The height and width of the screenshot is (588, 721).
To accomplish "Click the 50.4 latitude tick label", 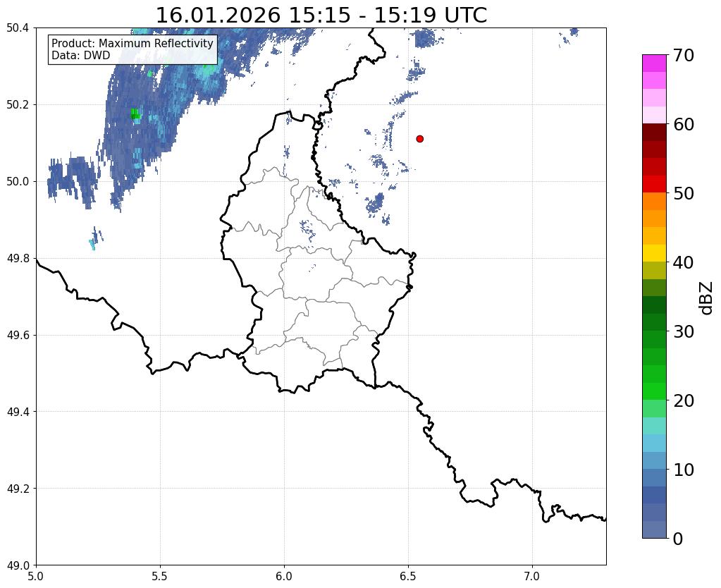I will tap(18, 28).
